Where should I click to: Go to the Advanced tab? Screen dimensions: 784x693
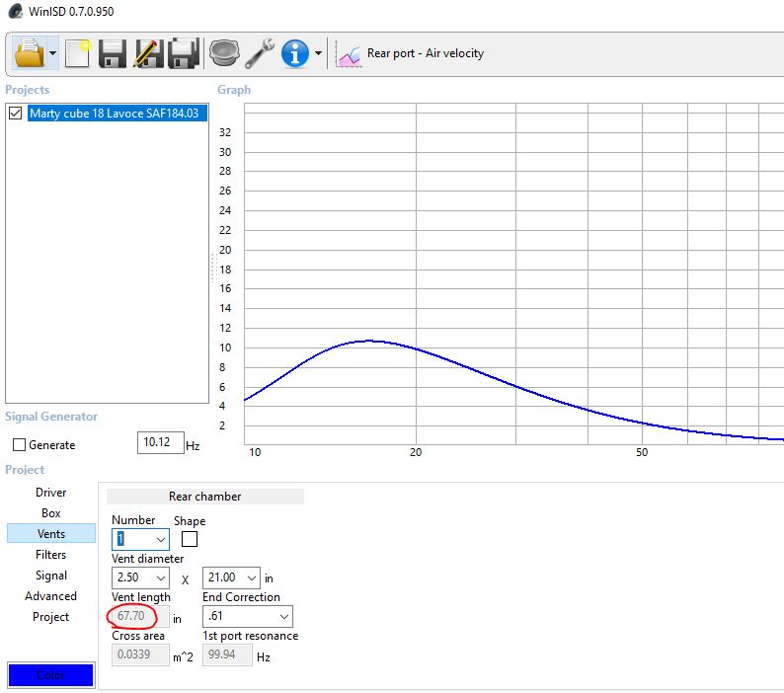click(51, 596)
